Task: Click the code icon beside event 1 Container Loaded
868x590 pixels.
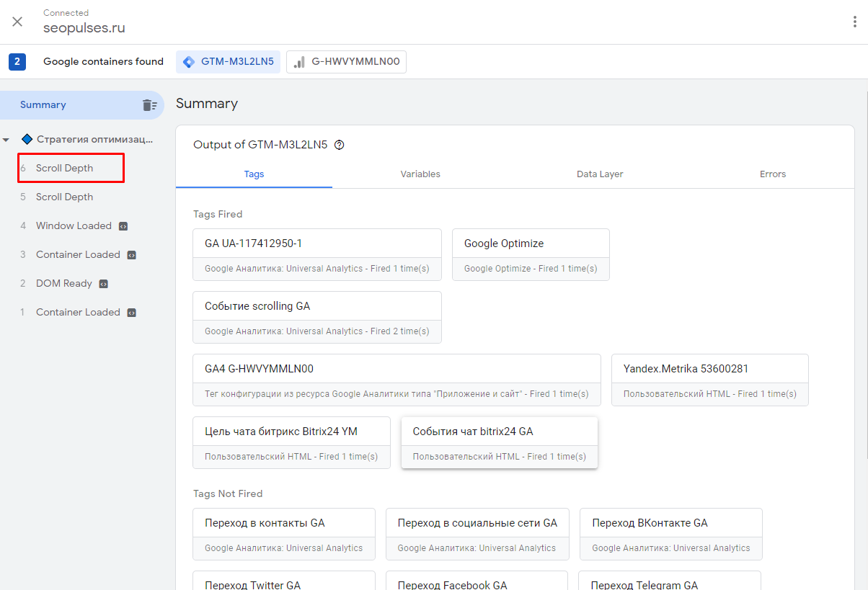Action: tap(132, 313)
